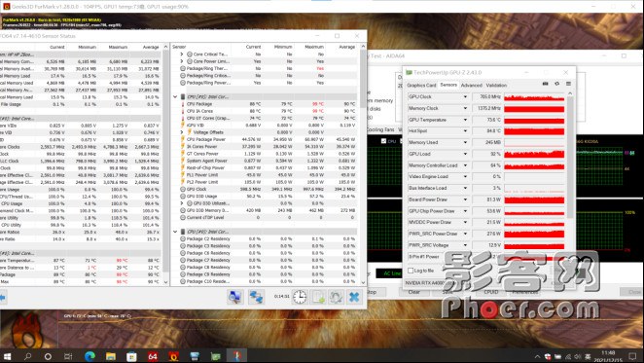This screenshot has height=363, width=644.
Task: Open the GPU Load sensor dropdown
Action: [465, 154]
